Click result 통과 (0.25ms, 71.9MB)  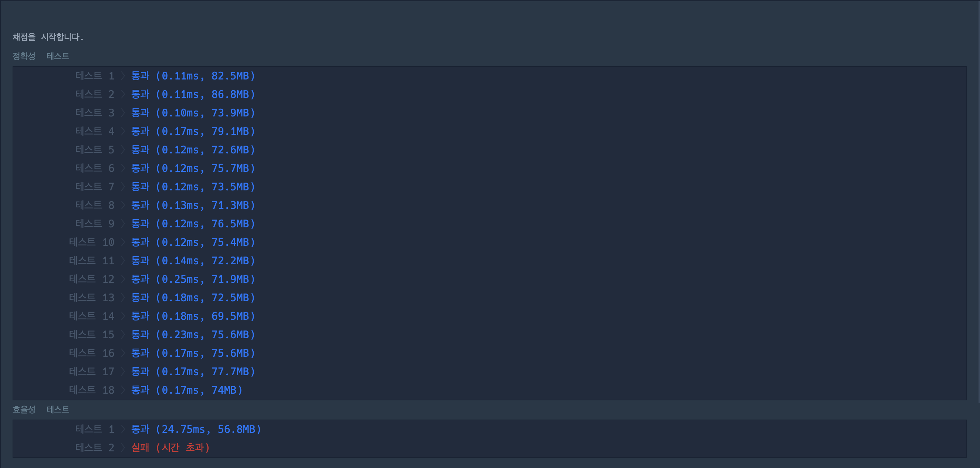coord(193,279)
